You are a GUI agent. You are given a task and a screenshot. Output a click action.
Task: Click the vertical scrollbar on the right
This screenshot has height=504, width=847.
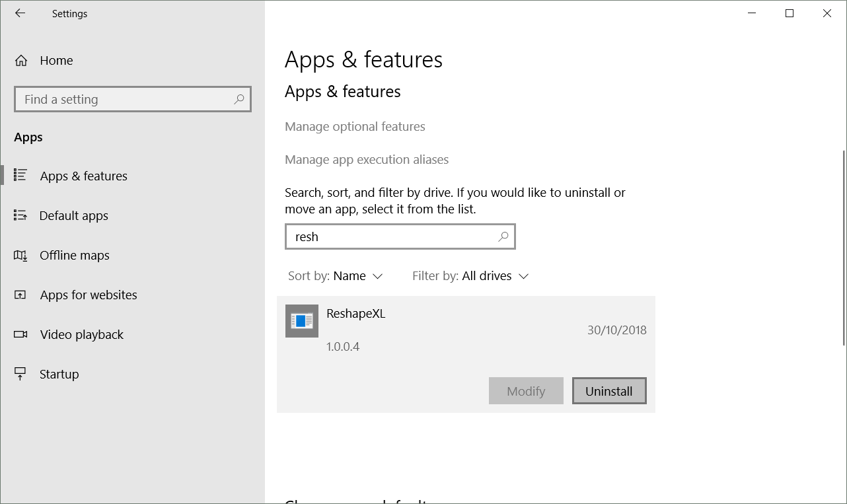843,248
